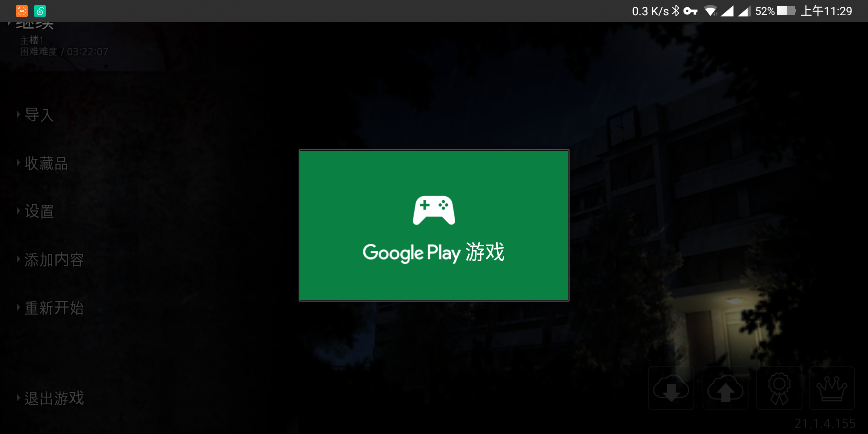Open the leaderboard crown icon

pos(831,388)
